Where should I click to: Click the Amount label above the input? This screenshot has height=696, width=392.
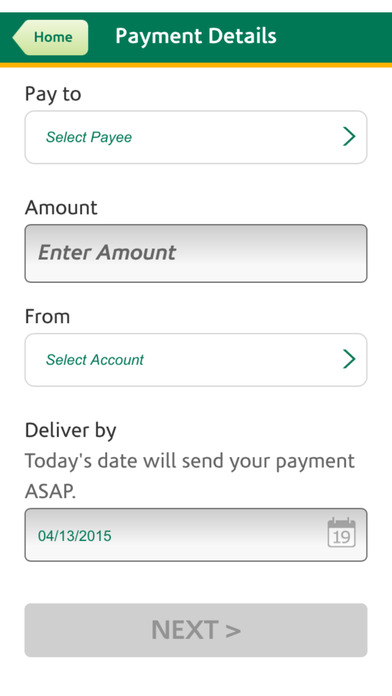click(61, 207)
